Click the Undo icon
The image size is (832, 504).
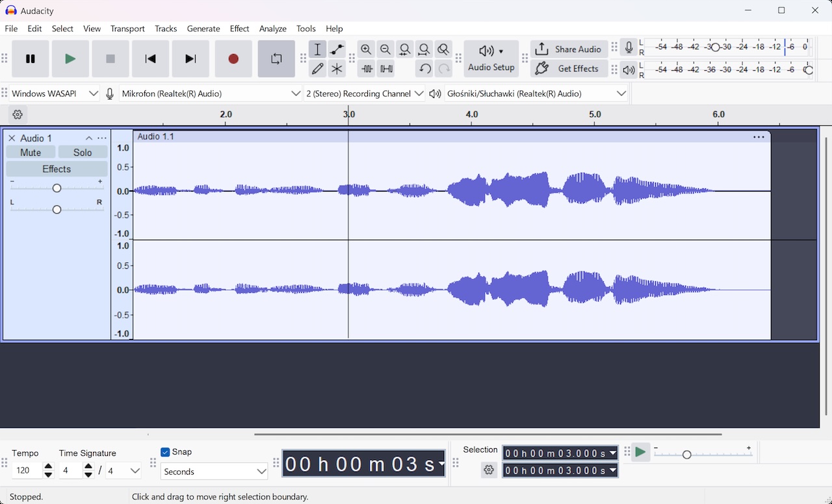pos(424,68)
